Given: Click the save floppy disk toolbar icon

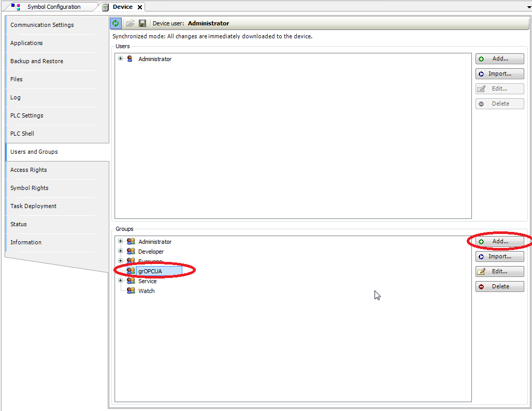Looking at the screenshot, I should pyautogui.click(x=142, y=23).
